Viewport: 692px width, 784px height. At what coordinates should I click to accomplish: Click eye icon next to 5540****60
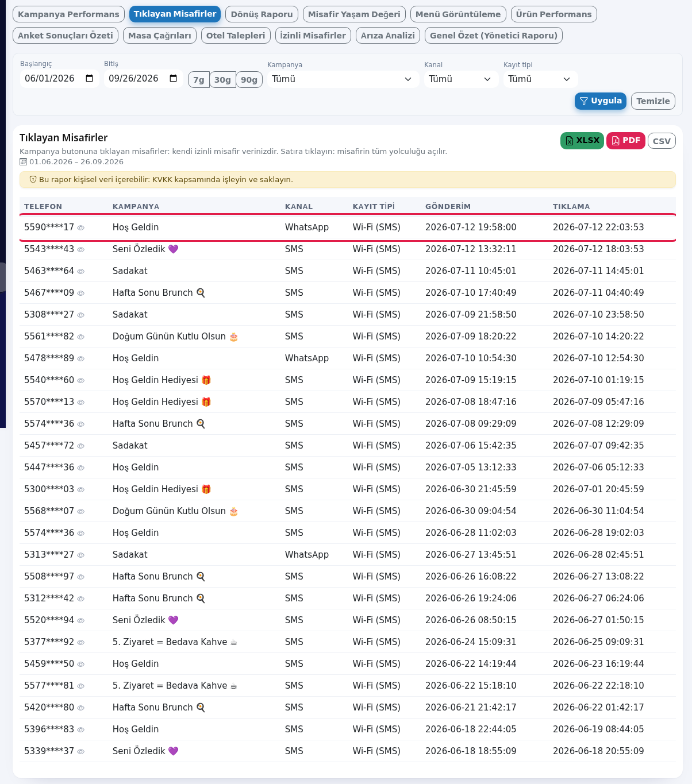pos(81,381)
